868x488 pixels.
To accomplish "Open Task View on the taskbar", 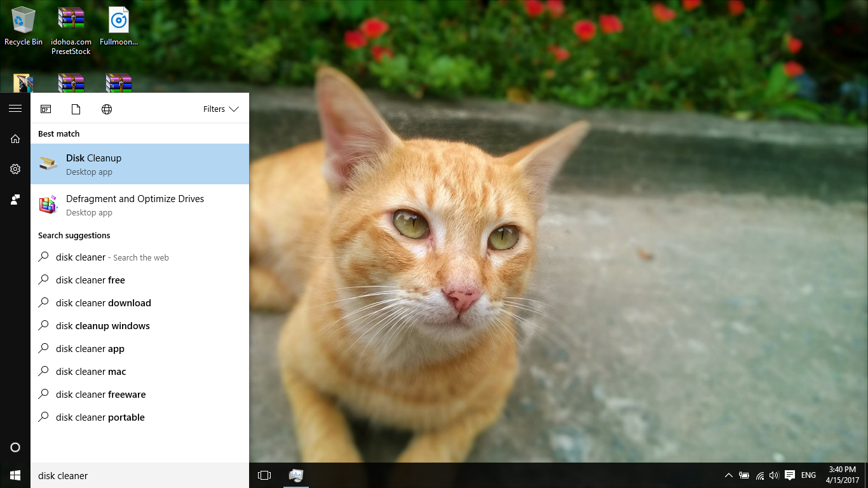I will tap(264, 475).
